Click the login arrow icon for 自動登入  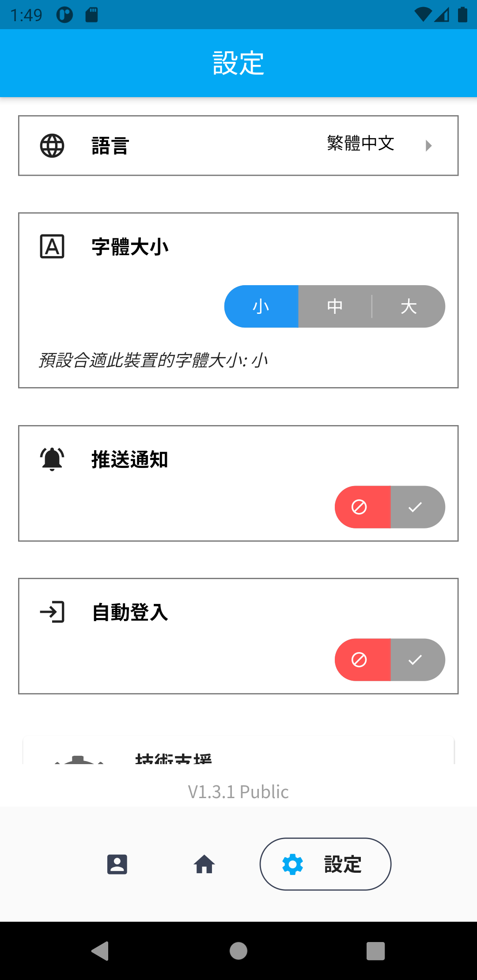(x=52, y=612)
